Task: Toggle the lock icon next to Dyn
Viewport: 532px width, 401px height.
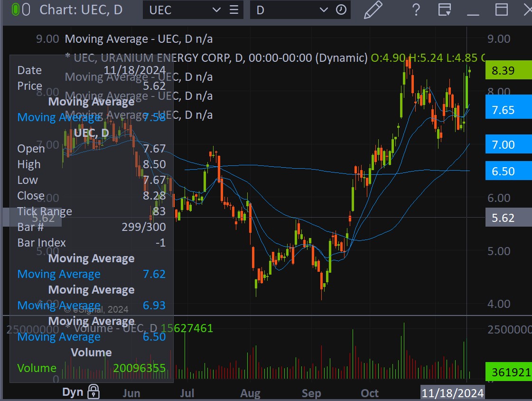Action: (93, 391)
